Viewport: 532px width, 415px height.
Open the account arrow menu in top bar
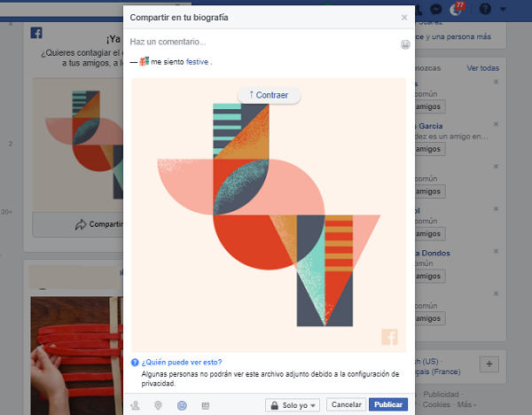[x=503, y=10]
